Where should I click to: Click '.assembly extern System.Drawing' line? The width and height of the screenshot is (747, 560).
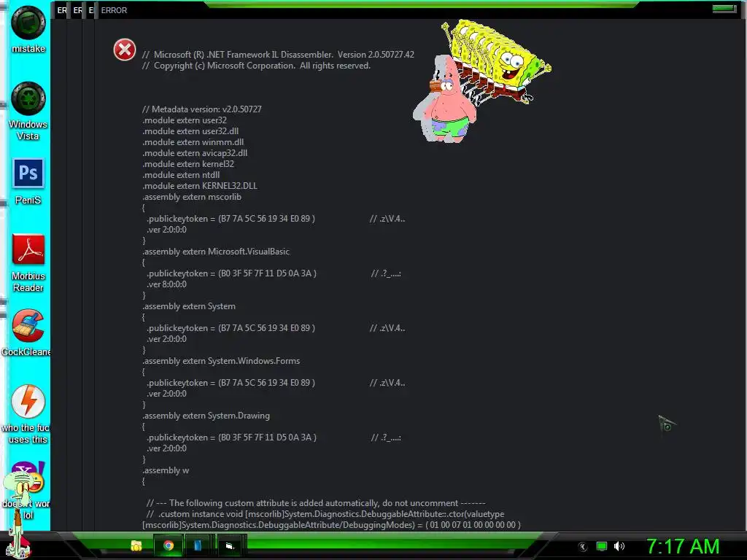pos(206,416)
